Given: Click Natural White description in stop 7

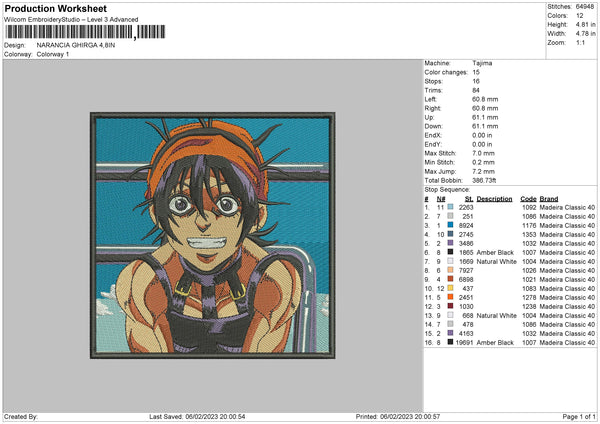Looking at the screenshot, I should [x=497, y=262].
